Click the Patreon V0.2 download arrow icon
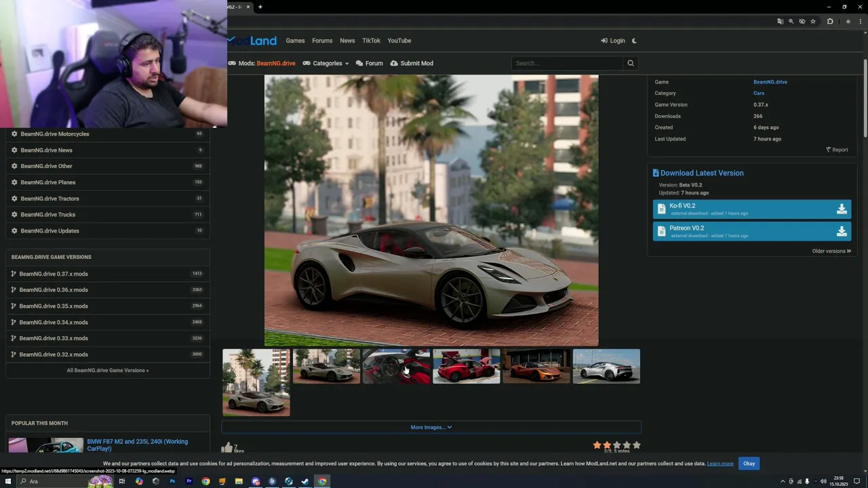 pyautogui.click(x=842, y=232)
